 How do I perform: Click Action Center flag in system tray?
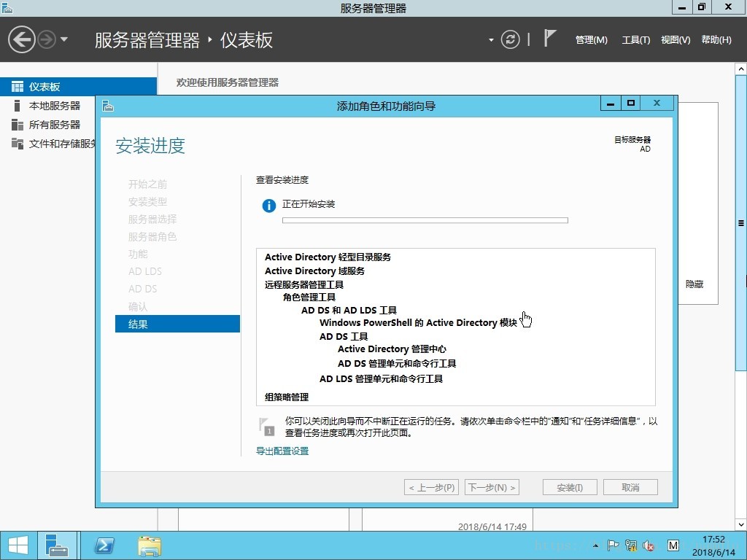click(613, 545)
